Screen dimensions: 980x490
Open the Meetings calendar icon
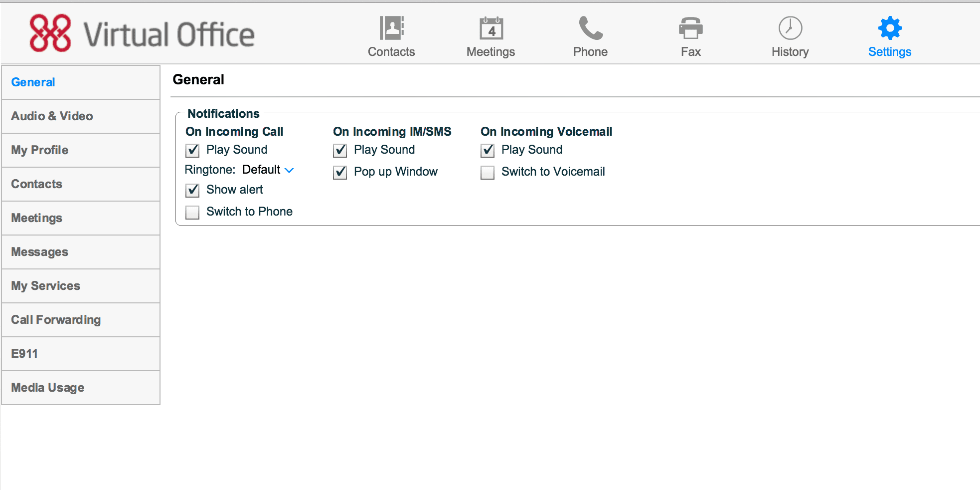[x=491, y=28]
